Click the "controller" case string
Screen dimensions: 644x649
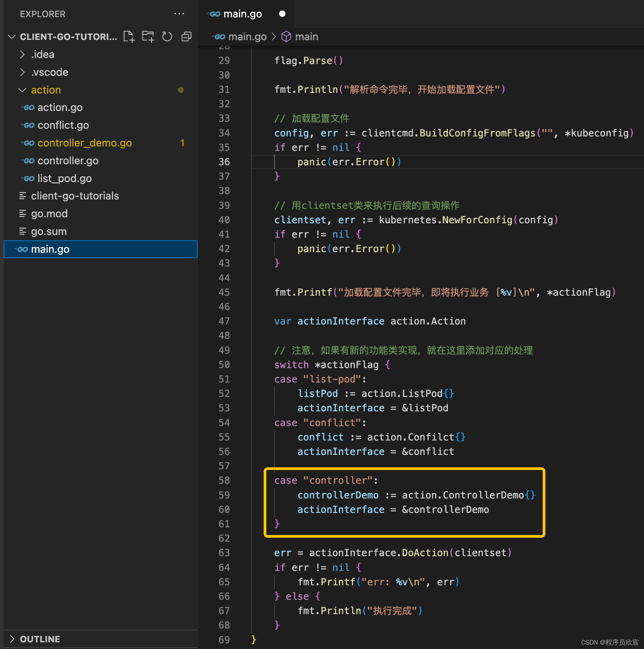click(x=338, y=480)
